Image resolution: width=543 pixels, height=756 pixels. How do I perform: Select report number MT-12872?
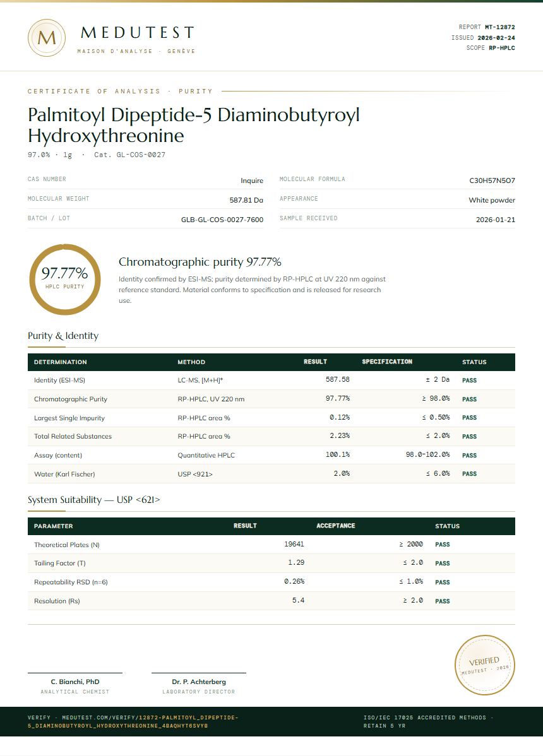coord(499,28)
